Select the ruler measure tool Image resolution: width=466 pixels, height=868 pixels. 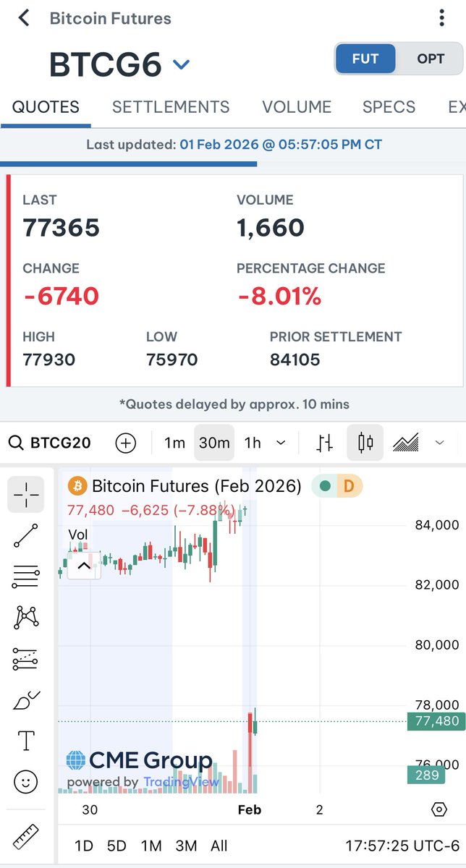[26, 837]
